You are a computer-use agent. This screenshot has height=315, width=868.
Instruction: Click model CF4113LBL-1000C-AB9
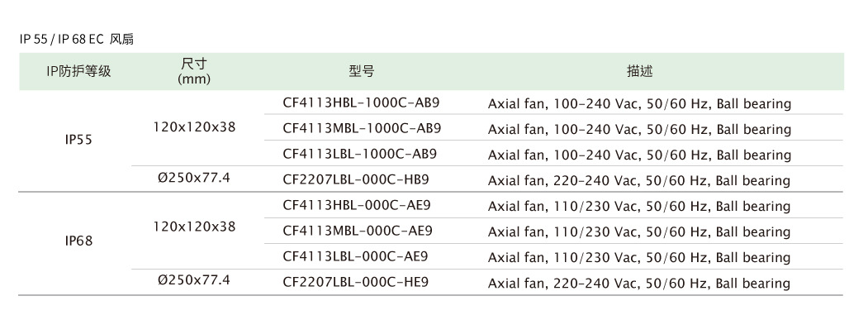pos(359,154)
